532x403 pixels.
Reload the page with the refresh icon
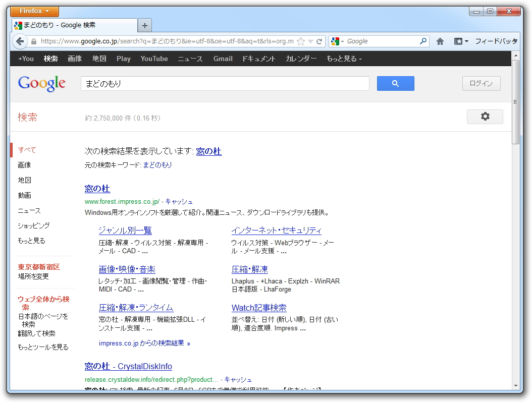point(321,41)
